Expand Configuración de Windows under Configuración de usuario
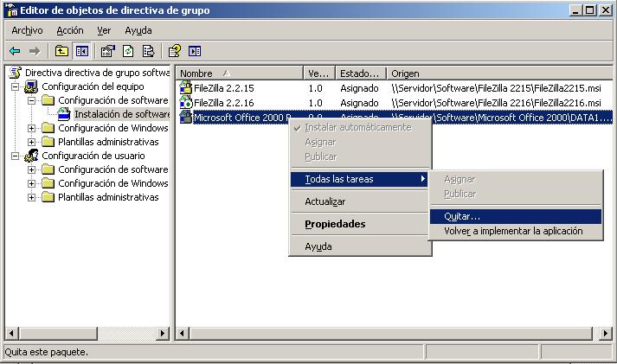617x364 pixels. click(x=32, y=183)
